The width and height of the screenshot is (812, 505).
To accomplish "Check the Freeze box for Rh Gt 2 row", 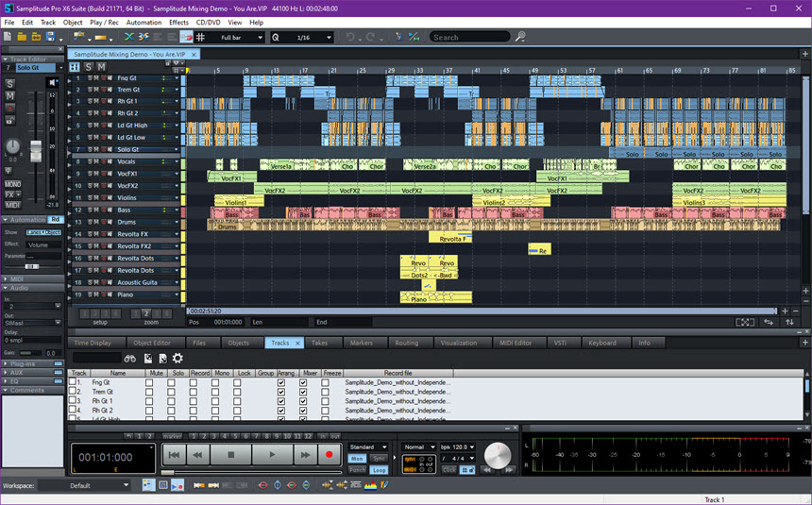I will (x=325, y=411).
